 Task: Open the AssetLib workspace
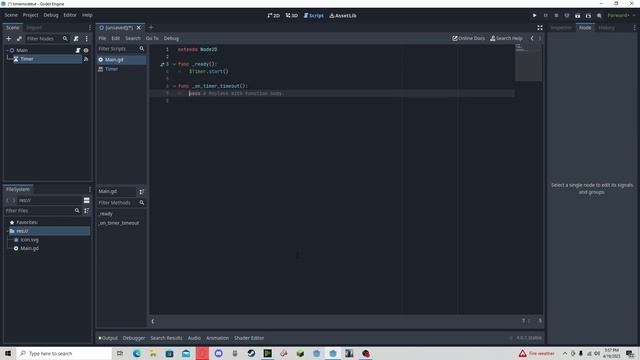(x=343, y=16)
